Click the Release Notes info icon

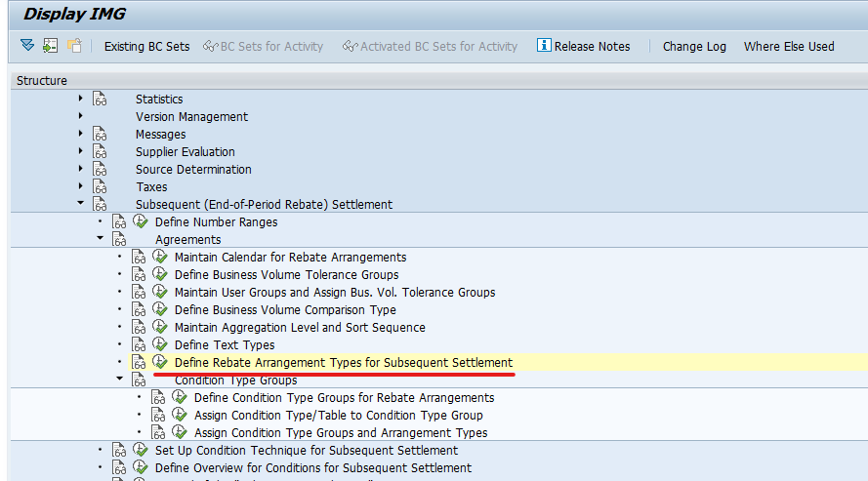544,45
